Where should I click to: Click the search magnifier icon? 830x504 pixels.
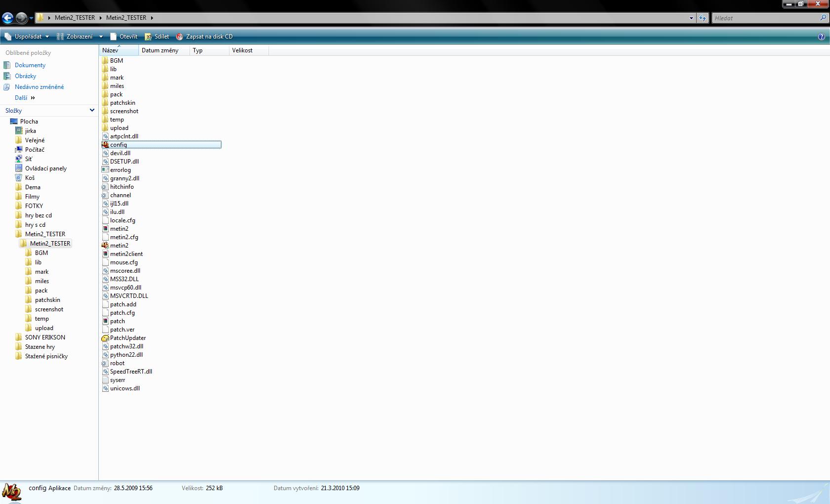coord(823,18)
